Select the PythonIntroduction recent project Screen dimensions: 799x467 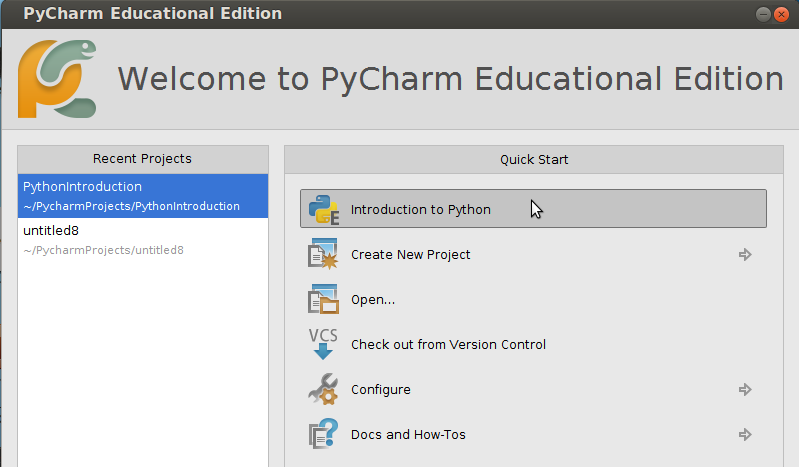coord(143,196)
